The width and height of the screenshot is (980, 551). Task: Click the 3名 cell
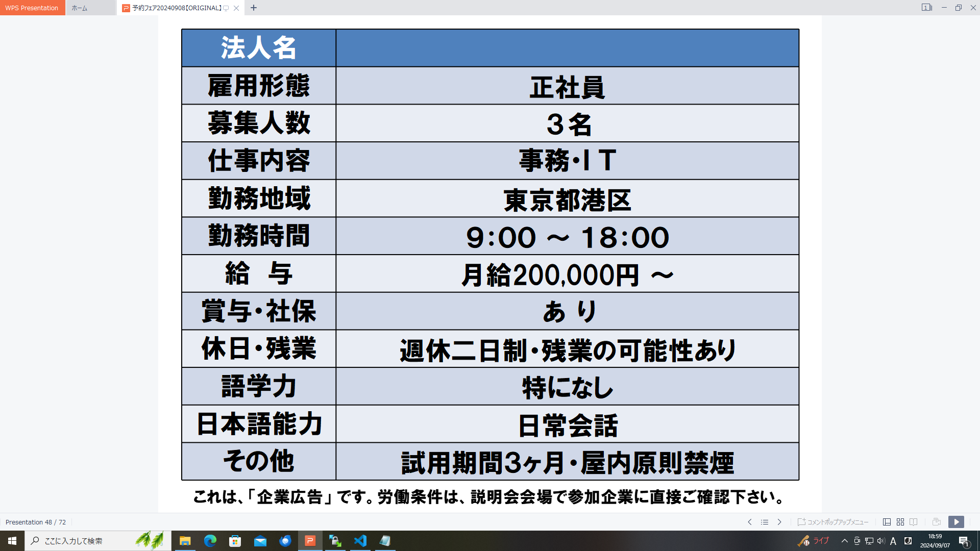point(567,123)
